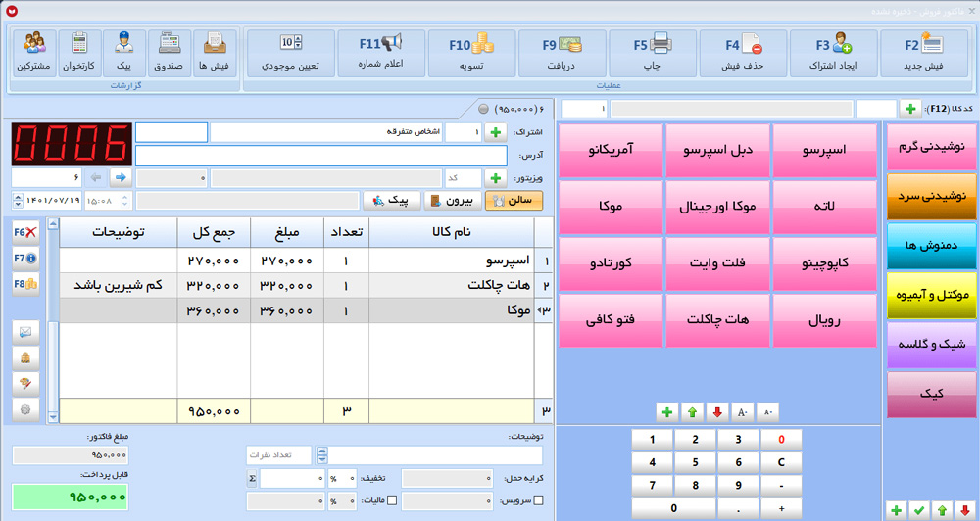Viewport: 980px width, 521px height.
Task: Open the F9 receive payment (دریافت) tool
Action: pyautogui.click(x=562, y=53)
